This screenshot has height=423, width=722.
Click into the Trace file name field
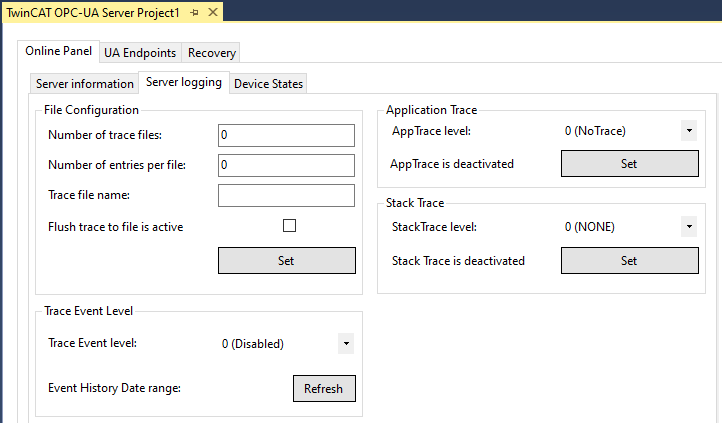pos(286,196)
